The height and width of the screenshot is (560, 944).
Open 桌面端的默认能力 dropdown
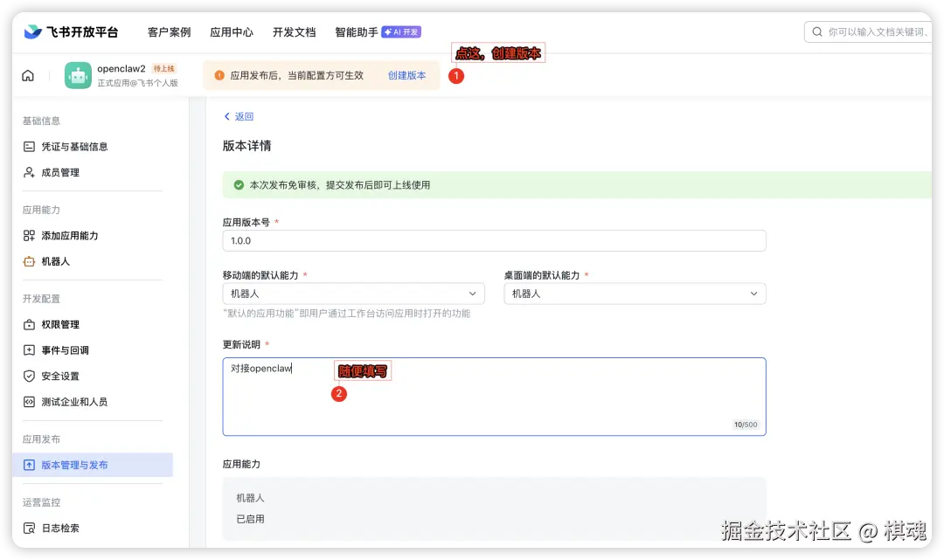click(x=635, y=294)
